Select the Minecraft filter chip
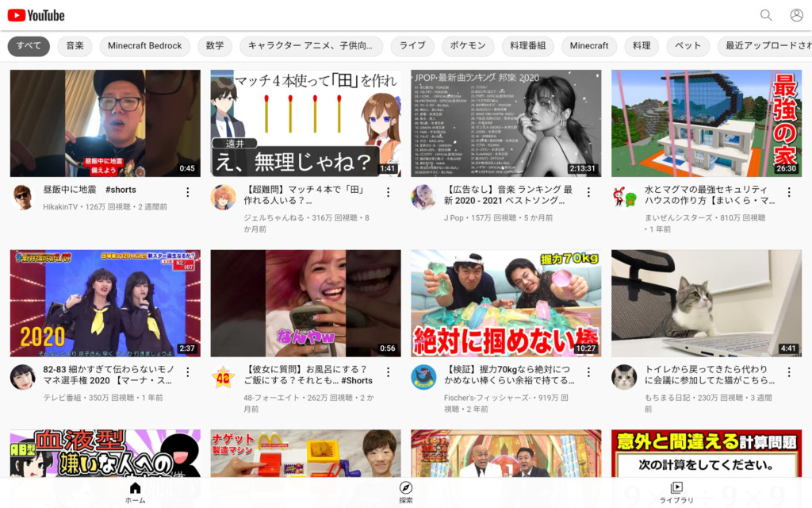 point(589,45)
